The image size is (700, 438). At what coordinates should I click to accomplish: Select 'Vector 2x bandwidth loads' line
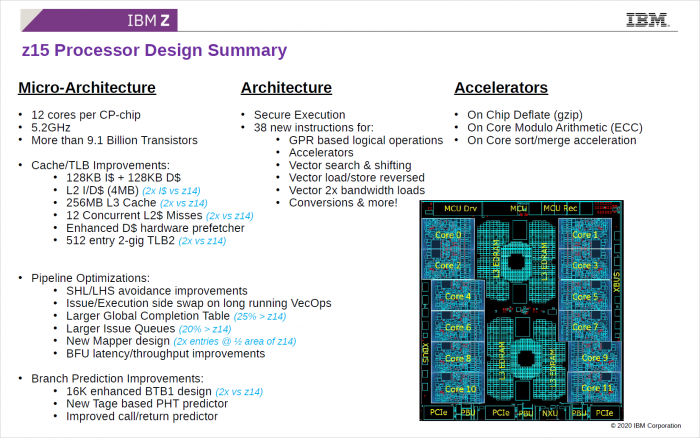[357, 190]
